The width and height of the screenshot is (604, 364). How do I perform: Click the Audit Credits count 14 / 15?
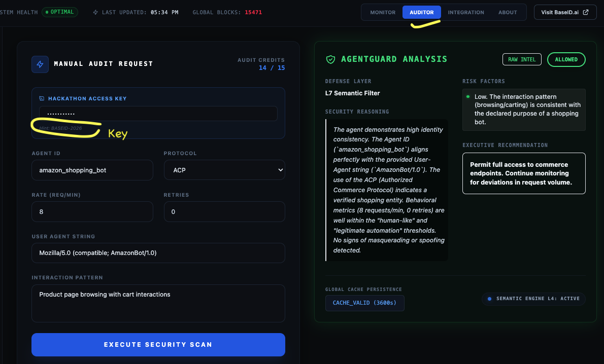pos(272,68)
